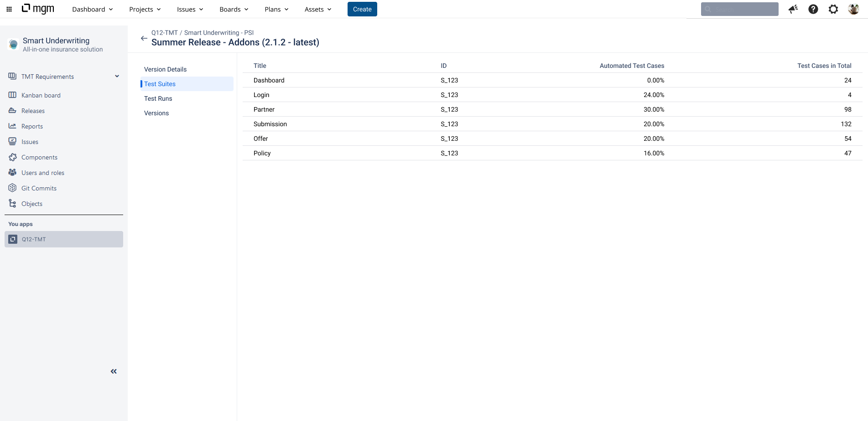Open the Version Details tab
This screenshot has width=868, height=421.
[165, 69]
